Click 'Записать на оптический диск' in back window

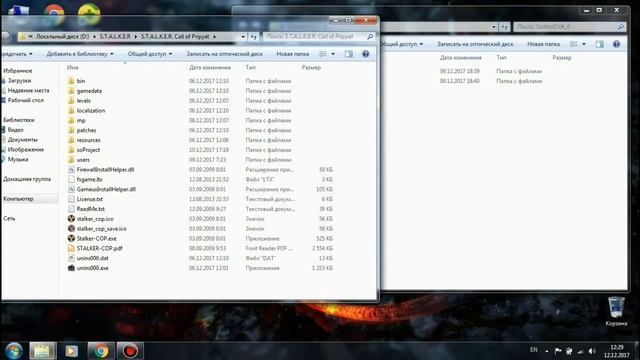tap(475, 44)
